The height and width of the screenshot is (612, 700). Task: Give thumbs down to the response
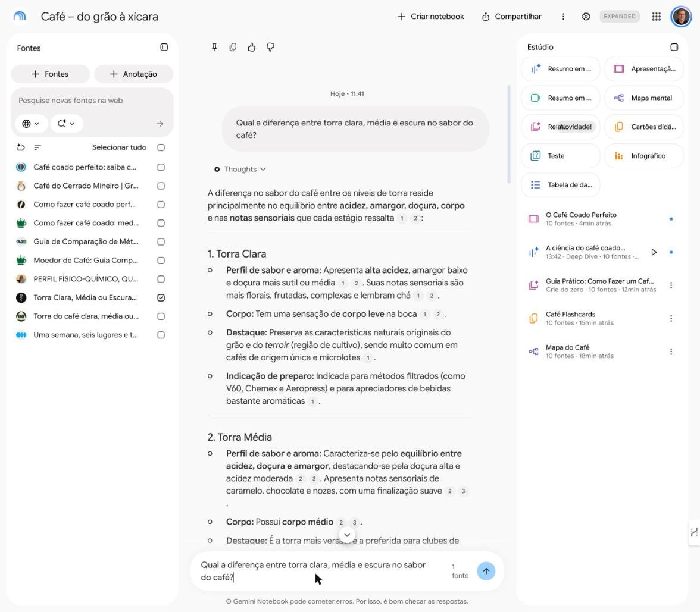point(270,47)
